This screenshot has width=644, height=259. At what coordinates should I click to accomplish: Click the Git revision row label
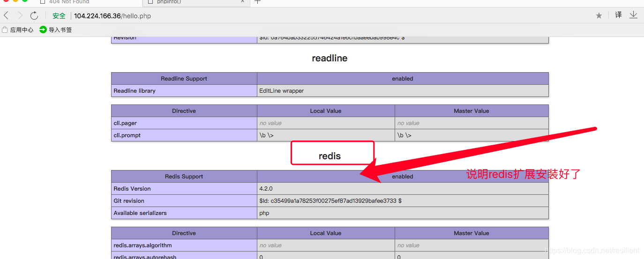point(184,201)
